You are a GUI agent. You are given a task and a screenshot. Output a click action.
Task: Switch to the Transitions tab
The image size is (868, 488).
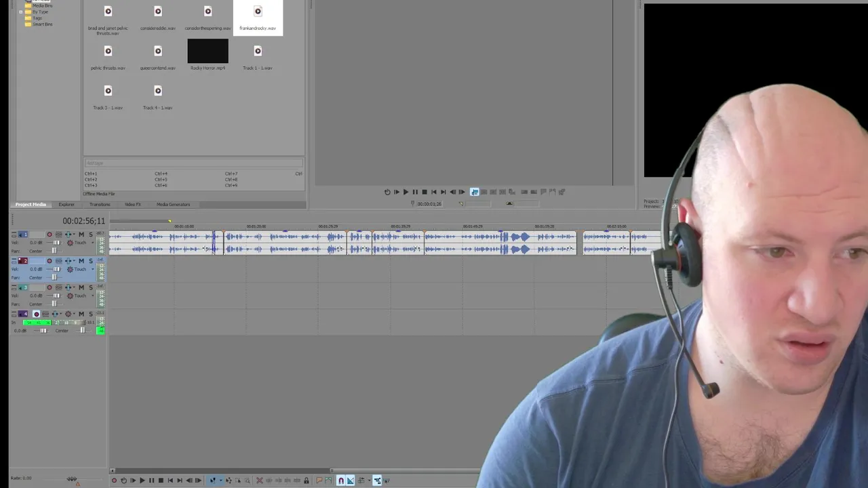pyautogui.click(x=100, y=204)
